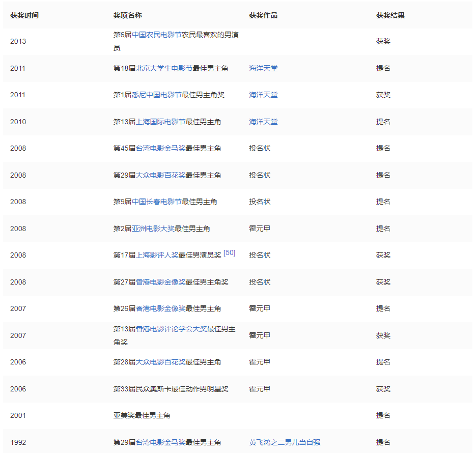Viewport: 476px width, 453px height.
Task: Open the 香港电影评论学会大奖 link
Action: (x=171, y=329)
